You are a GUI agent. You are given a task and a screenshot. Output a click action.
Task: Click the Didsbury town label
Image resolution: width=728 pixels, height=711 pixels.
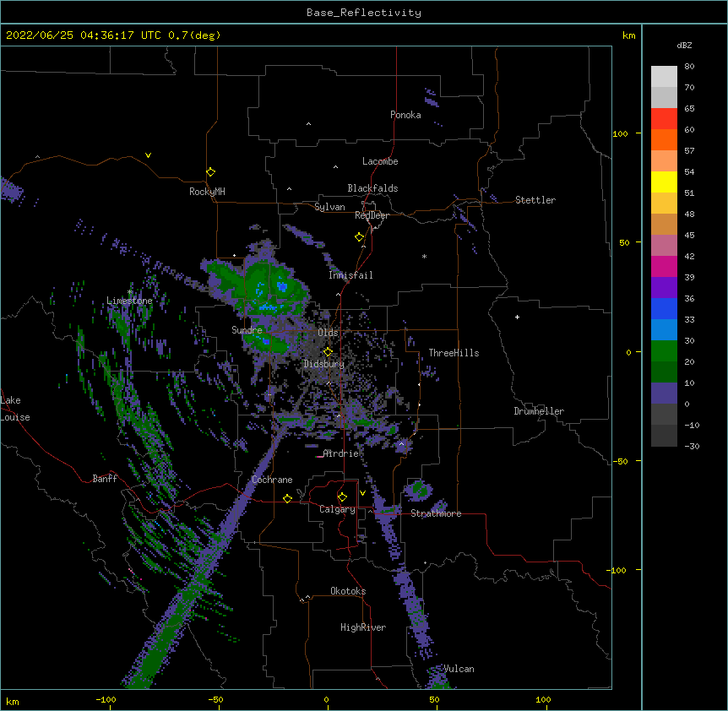click(x=323, y=364)
